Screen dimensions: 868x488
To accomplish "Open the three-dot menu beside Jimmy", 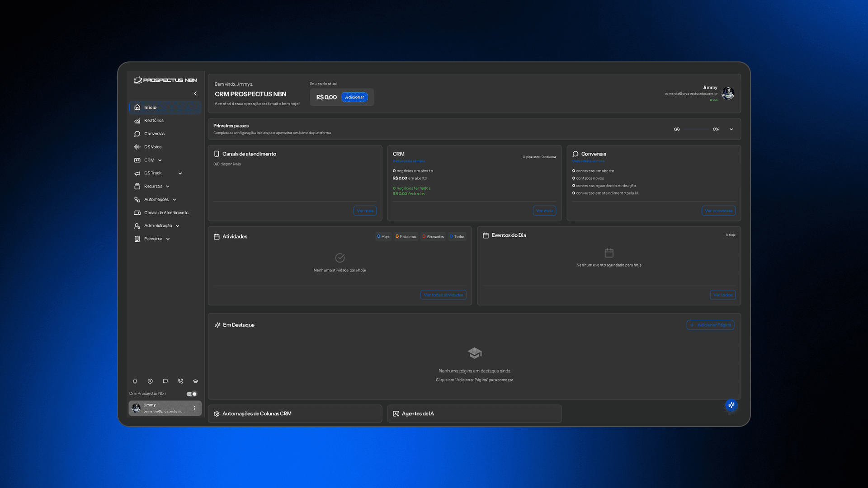I will [x=195, y=408].
